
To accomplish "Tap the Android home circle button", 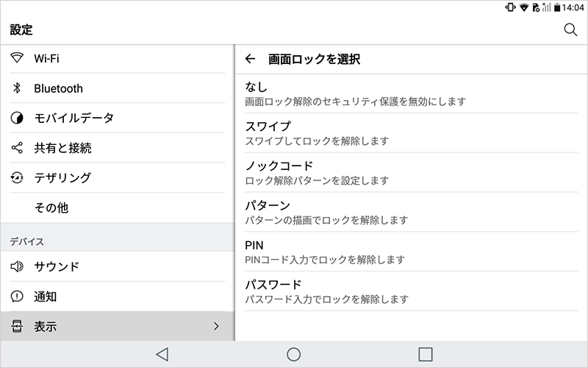I will click(293, 354).
